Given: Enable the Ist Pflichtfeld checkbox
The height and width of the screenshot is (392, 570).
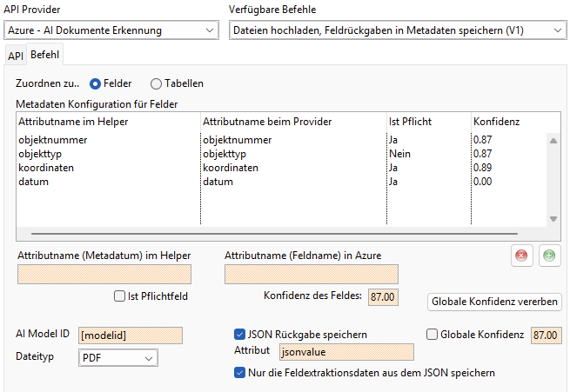Looking at the screenshot, I should click(x=120, y=296).
